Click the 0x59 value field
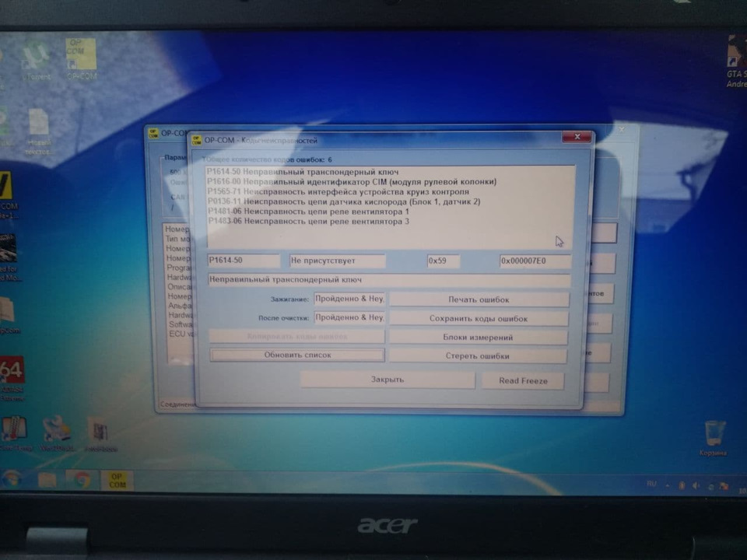The width and height of the screenshot is (747, 560). click(x=443, y=261)
